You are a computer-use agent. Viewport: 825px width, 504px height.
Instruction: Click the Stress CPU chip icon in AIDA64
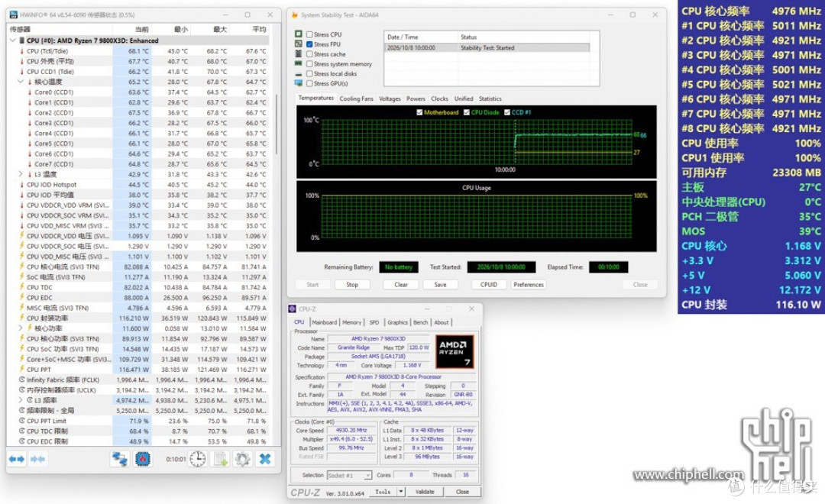299,34
